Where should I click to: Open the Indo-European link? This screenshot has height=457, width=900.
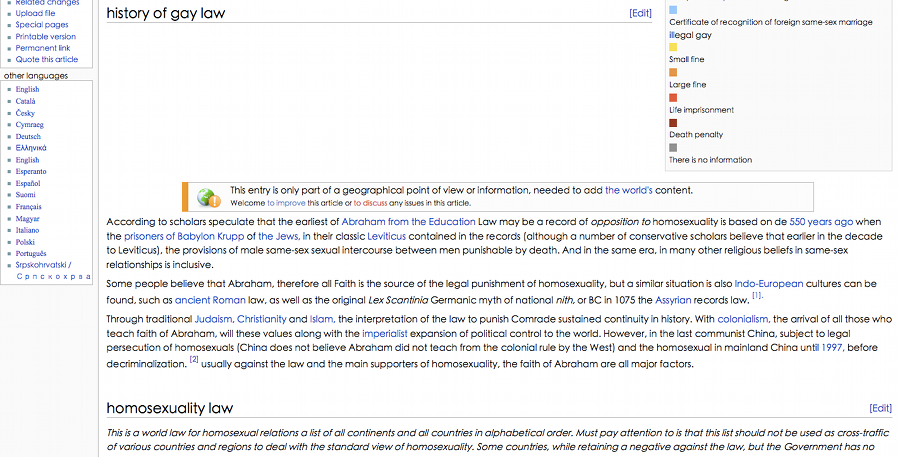[x=769, y=284]
